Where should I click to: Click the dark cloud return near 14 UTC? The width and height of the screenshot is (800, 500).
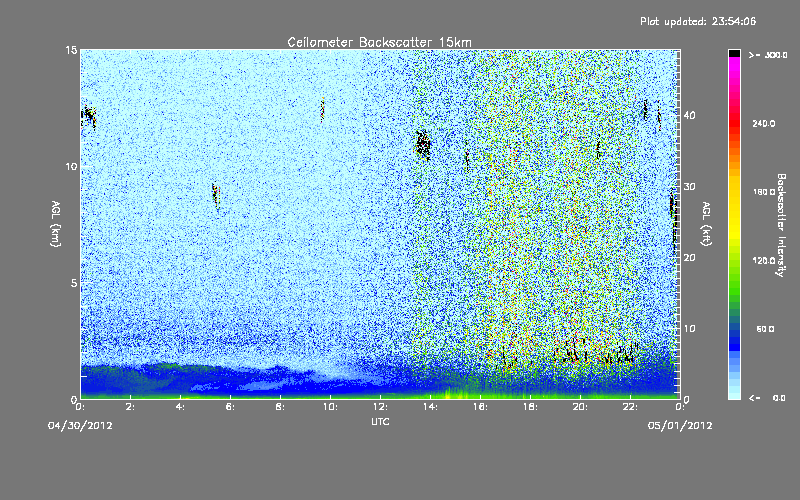click(x=423, y=144)
